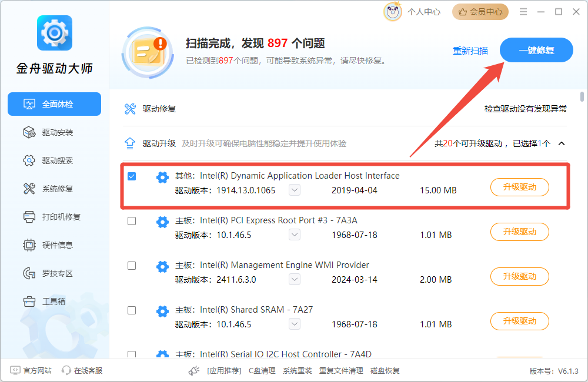Click the megaphone icon before 应用推荐
Screen dimensions: 588x382
[194, 371]
